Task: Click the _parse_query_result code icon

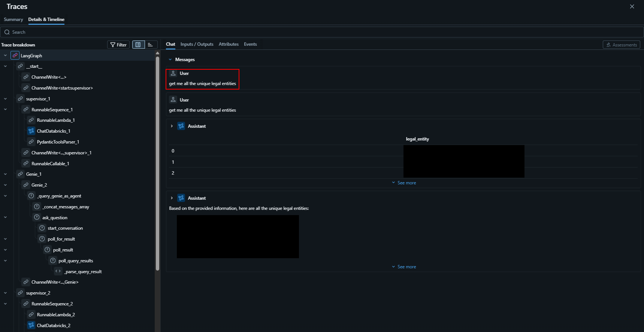Action: (x=58, y=271)
